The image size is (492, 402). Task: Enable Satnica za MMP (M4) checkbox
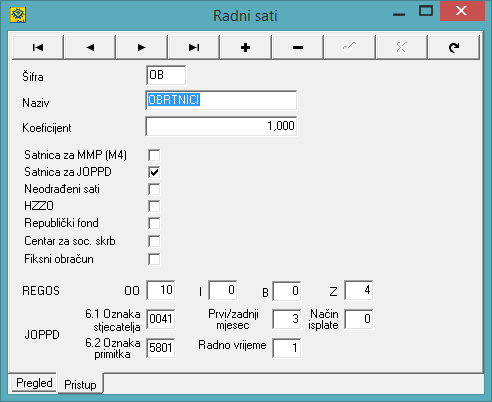[x=154, y=155]
